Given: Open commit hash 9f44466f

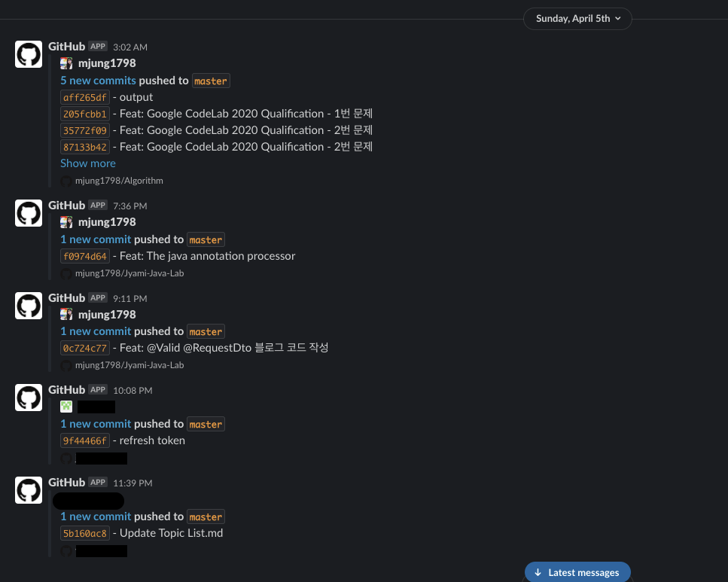Looking at the screenshot, I should pos(85,440).
